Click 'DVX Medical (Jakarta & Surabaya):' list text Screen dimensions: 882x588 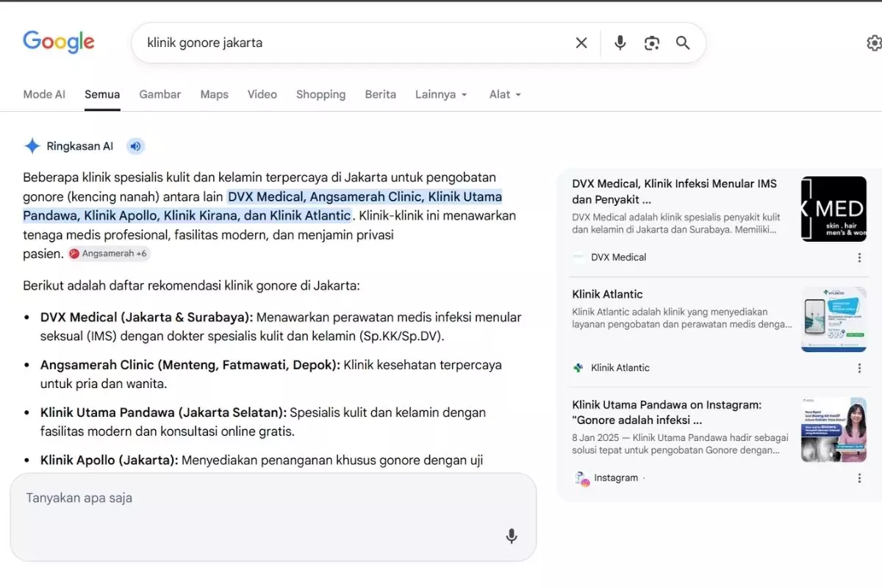(147, 318)
